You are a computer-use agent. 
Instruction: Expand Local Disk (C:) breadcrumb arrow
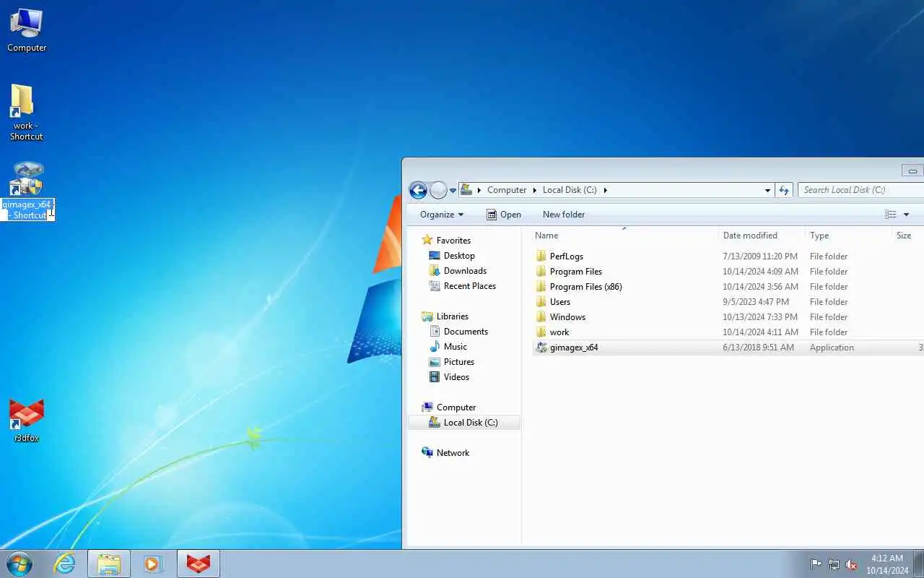coord(605,190)
